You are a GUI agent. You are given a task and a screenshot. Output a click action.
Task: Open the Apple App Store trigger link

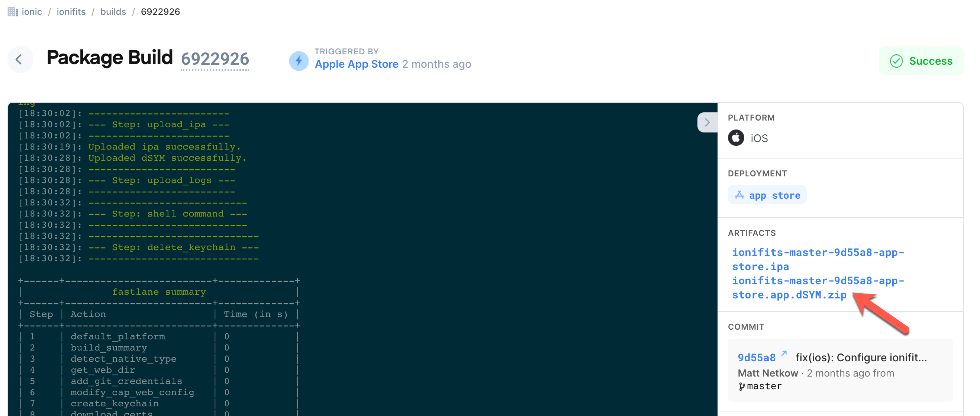point(357,64)
